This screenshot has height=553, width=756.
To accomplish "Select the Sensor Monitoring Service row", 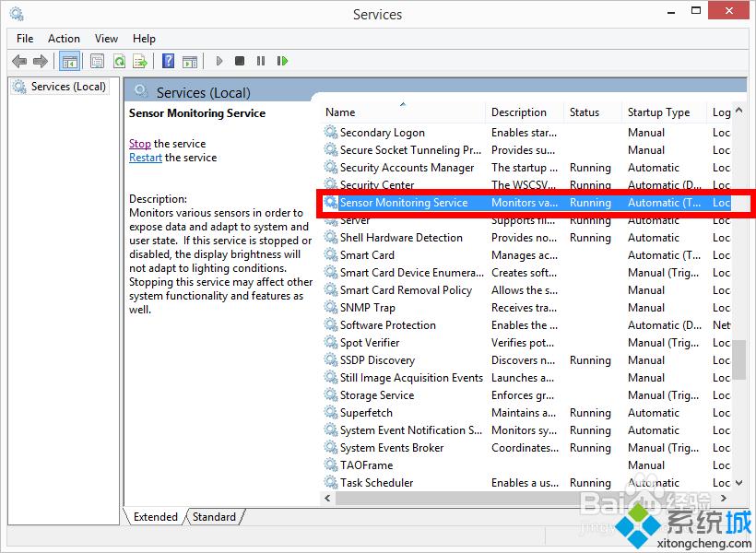I will [528, 203].
